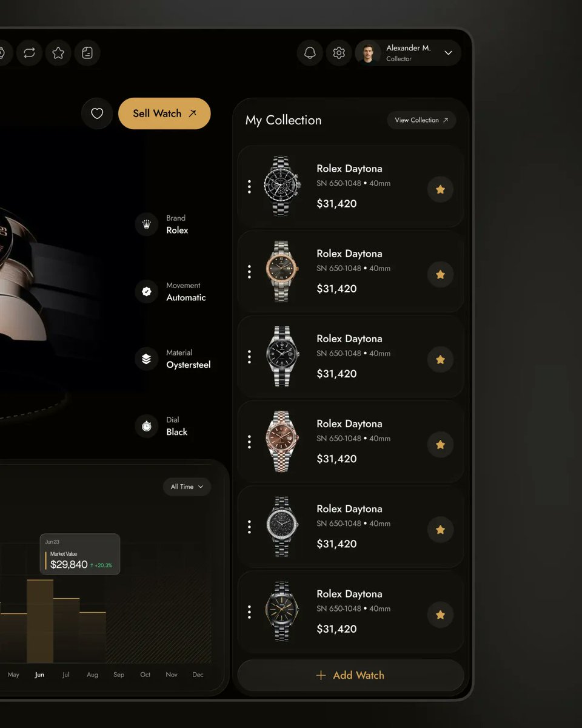
Task: Open the settings gear
Action: [x=339, y=53]
